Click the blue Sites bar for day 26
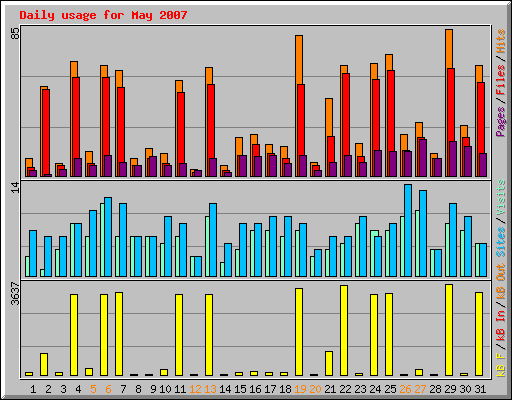Screen dimensions: 512x400 [408, 230]
